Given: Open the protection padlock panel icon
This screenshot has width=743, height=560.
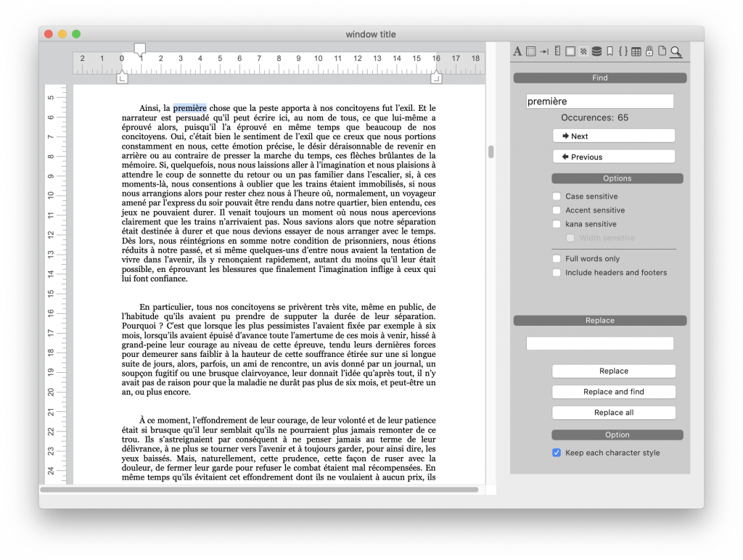Looking at the screenshot, I should point(649,51).
